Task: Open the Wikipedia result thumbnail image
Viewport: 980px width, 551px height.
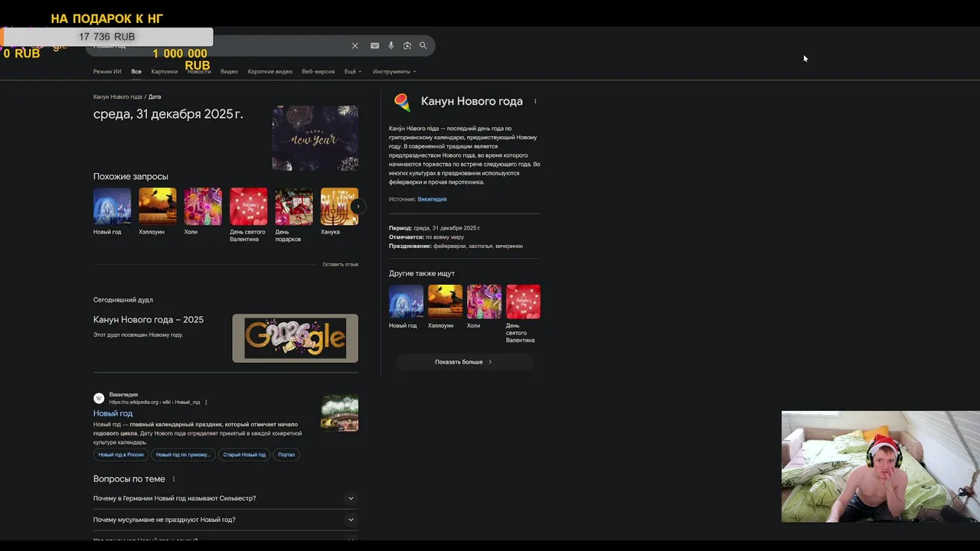Action: [x=340, y=413]
